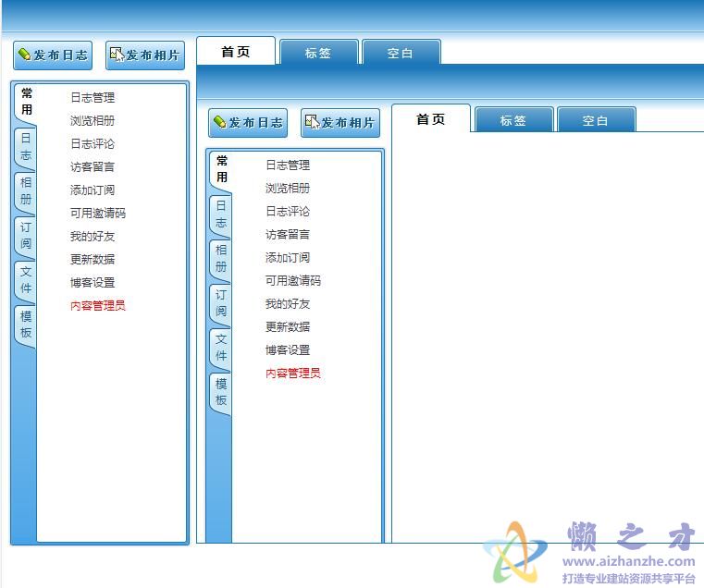The height and width of the screenshot is (588, 704).
Task: Select the outer sidebar 订阅 vertical tab
Action: tap(26, 236)
